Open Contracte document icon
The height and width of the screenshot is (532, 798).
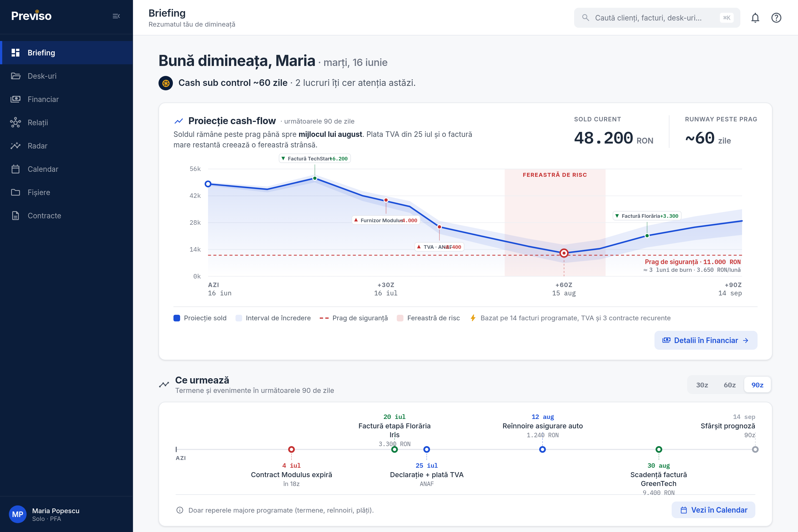16,216
